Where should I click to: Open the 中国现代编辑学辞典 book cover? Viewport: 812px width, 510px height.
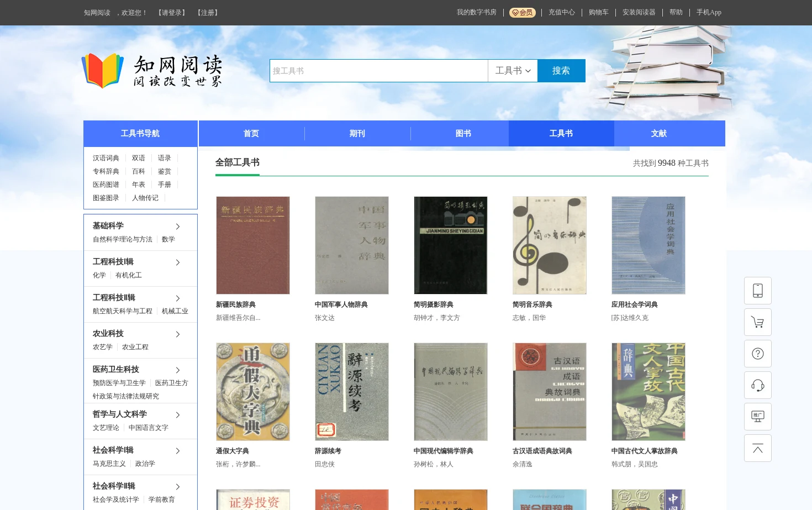coord(451,392)
